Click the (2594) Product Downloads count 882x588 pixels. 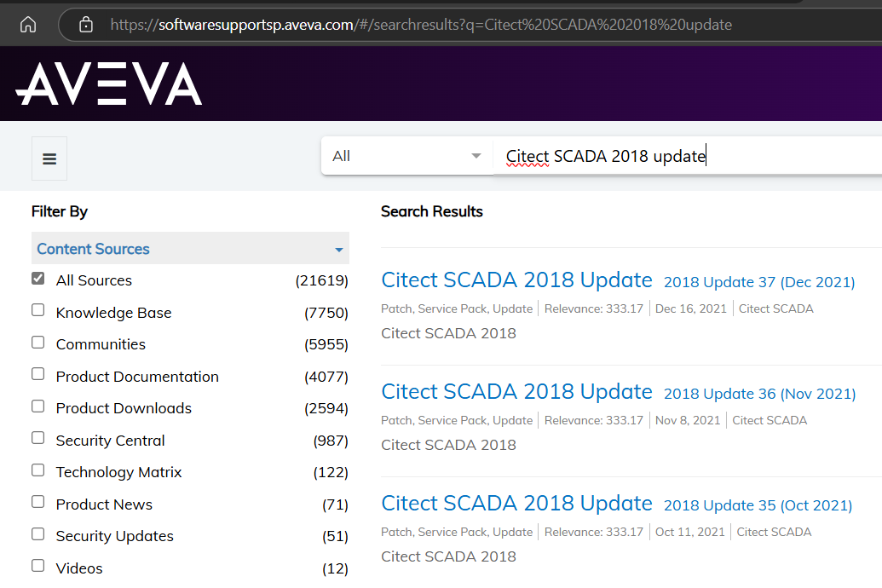click(326, 408)
